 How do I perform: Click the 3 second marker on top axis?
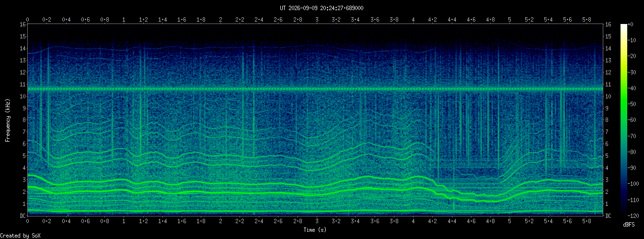[x=317, y=20]
